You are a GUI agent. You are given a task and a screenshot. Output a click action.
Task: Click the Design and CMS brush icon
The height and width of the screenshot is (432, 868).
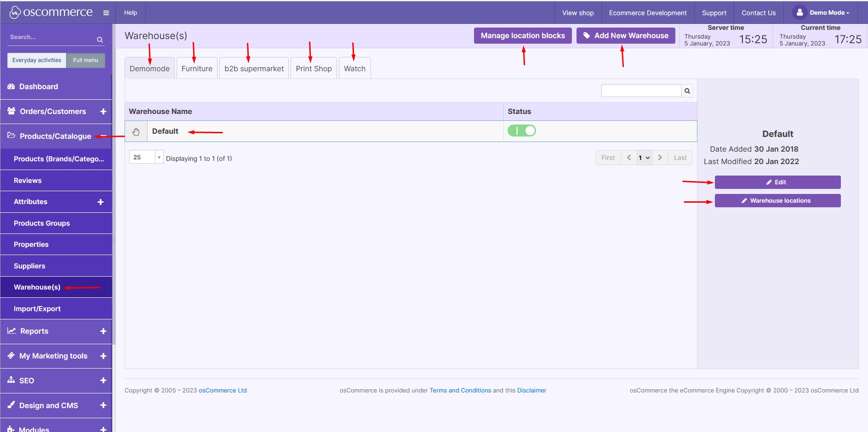(11, 405)
